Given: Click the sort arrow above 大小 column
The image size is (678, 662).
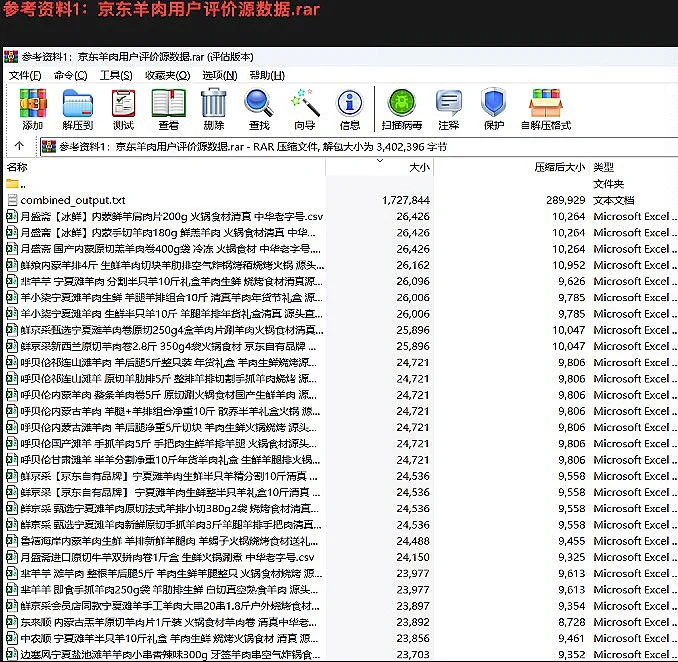Looking at the screenshot, I should (380, 161).
